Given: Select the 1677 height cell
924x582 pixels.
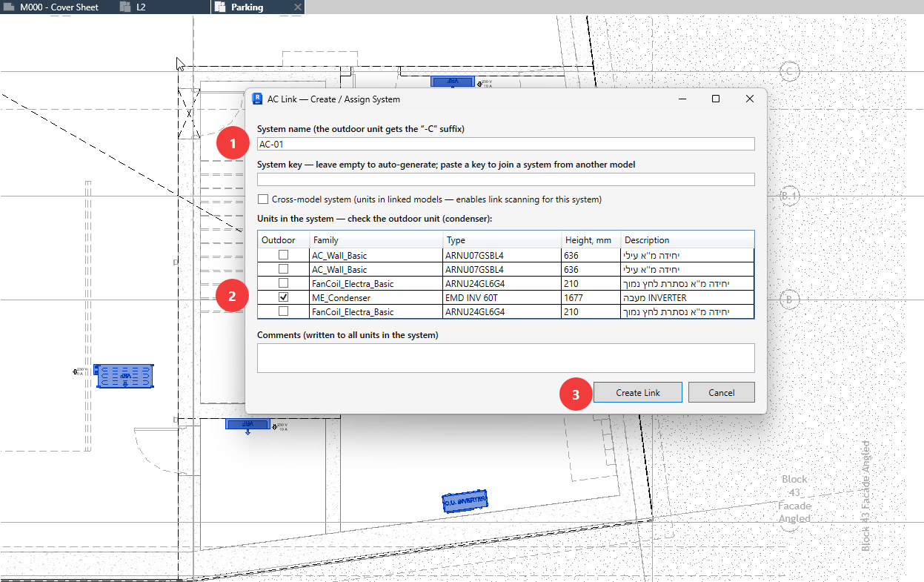Looking at the screenshot, I should click(x=591, y=297).
